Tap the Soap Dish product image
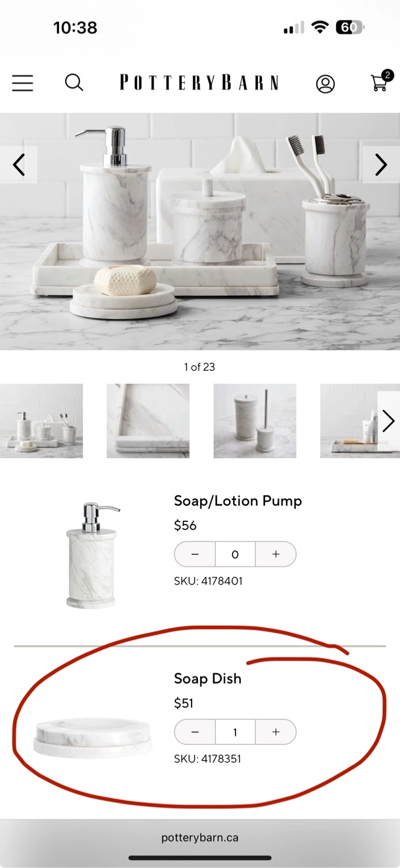400x868 pixels. [x=92, y=737]
